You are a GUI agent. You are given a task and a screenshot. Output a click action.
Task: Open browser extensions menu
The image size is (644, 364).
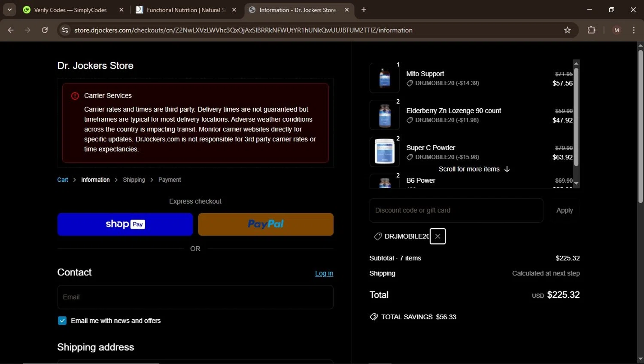tap(591, 30)
